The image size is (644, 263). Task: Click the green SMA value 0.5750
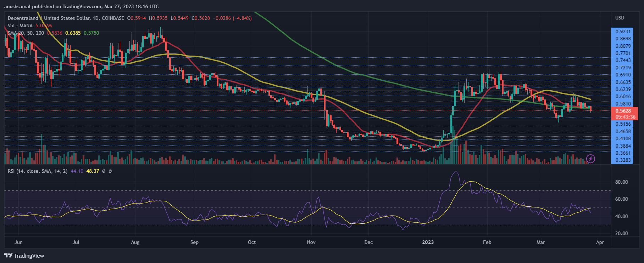click(91, 33)
